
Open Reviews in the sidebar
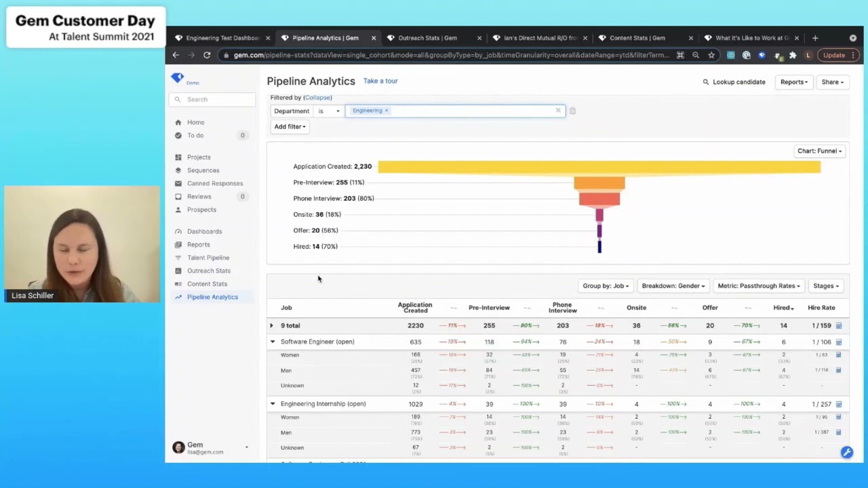click(x=199, y=197)
